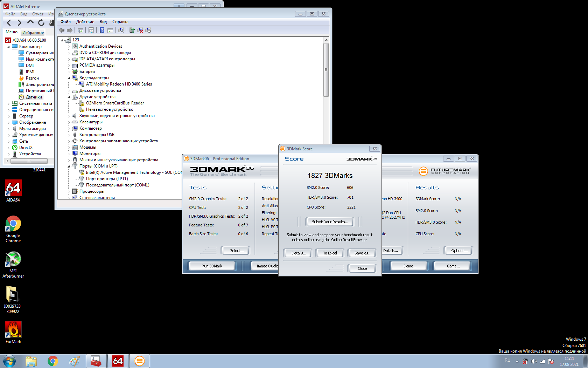Switch to Избранное tab in AIDA64
Image resolution: width=588 pixels, height=368 pixels.
33,33
